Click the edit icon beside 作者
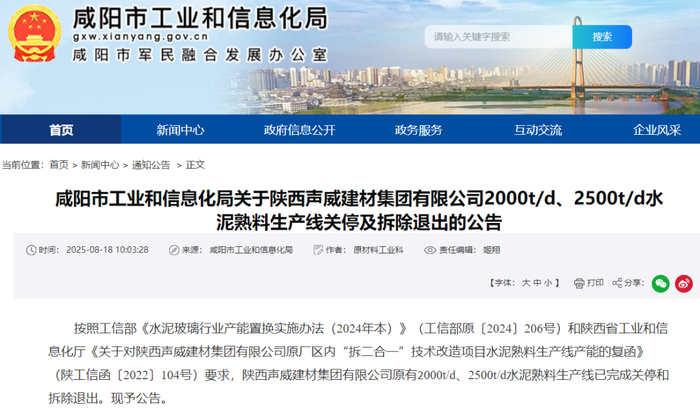Image resolution: width=700 pixels, height=409 pixels. click(x=318, y=250)
